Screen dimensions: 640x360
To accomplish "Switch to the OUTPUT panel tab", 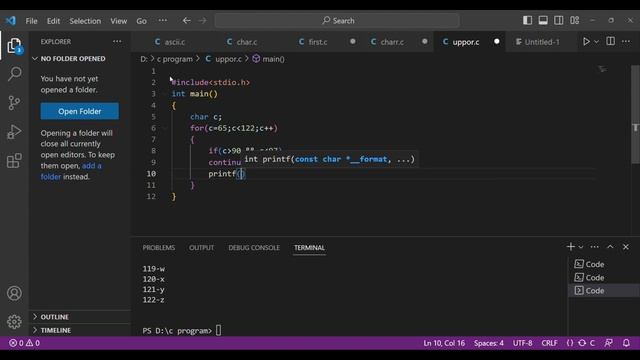I will (201, 247).
